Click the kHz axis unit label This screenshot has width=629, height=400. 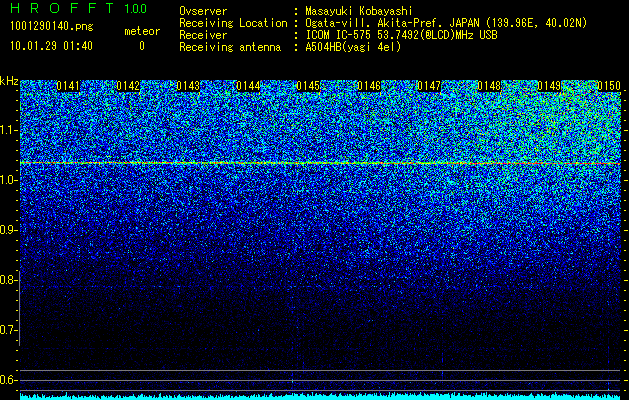(9, 81)
